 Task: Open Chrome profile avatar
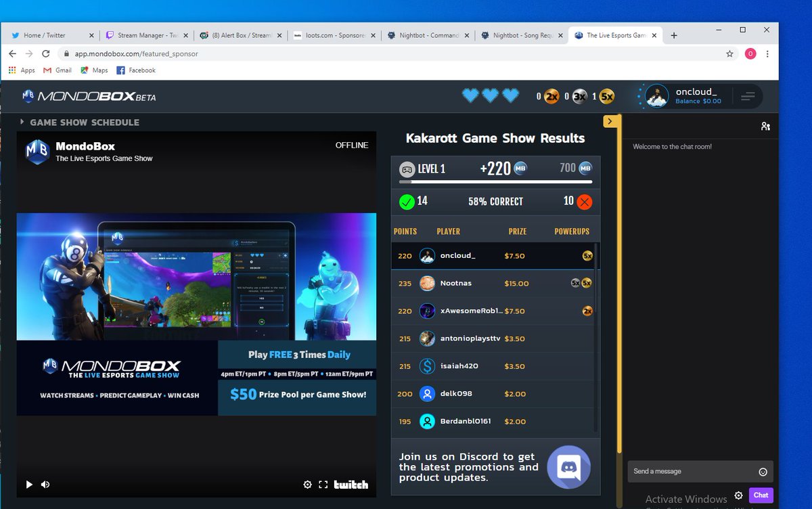(x=750, y=53)
